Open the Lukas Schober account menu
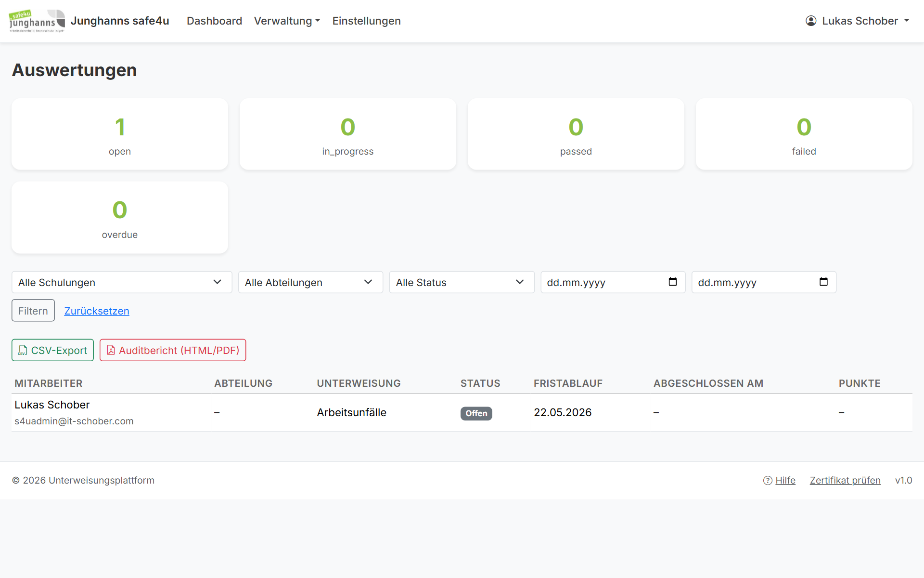The width and height of the screenshot is (924, 578). click(x=858, y=21)
